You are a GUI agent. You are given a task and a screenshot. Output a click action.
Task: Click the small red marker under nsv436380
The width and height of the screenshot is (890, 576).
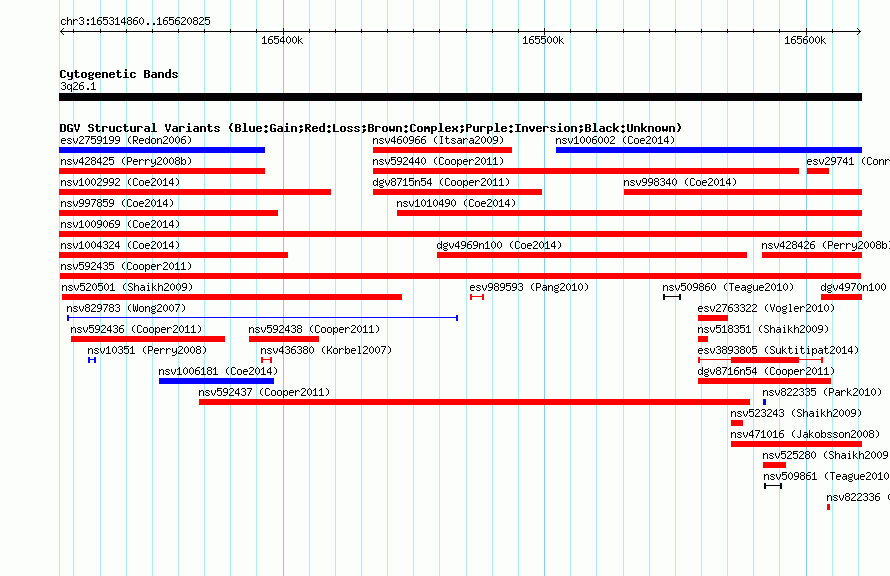(x=266, y=360)
